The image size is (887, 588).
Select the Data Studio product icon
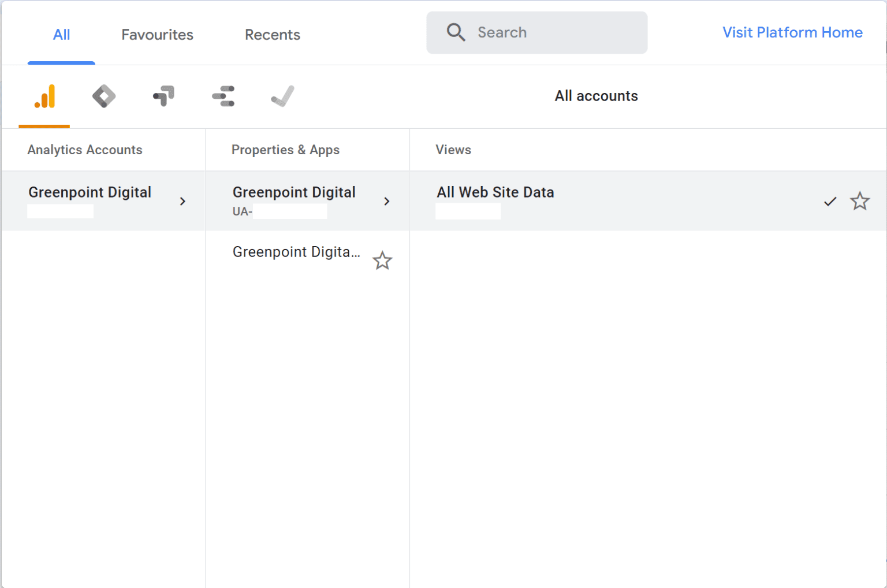pos(223,96)
